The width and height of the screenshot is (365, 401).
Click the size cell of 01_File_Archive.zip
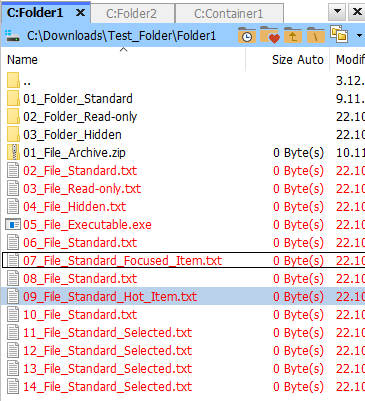tap(298, 153)
